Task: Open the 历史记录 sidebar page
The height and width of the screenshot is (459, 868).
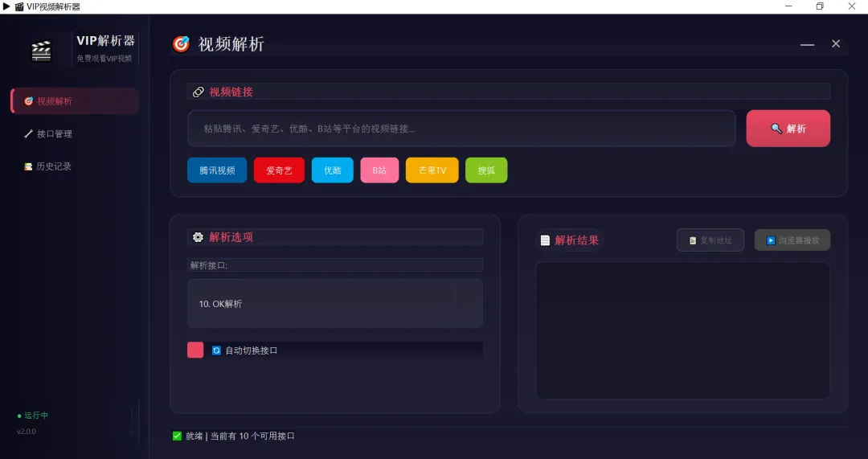Action: coord(75,166)
